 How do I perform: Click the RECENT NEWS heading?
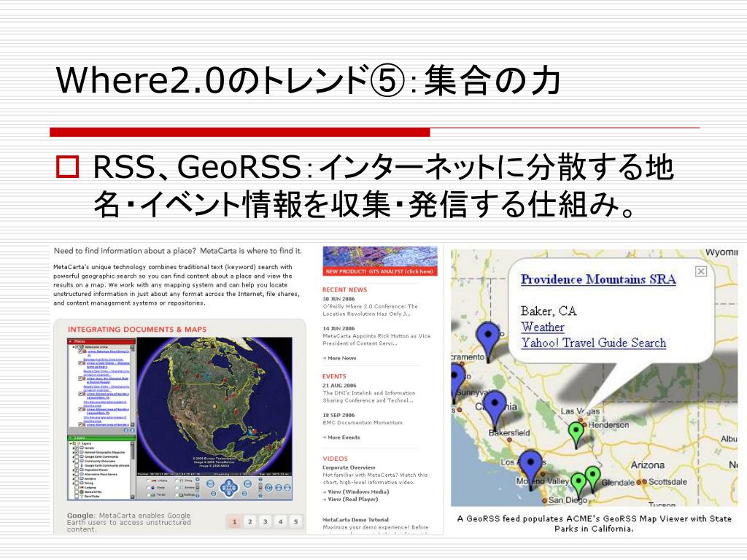point(344,289)
